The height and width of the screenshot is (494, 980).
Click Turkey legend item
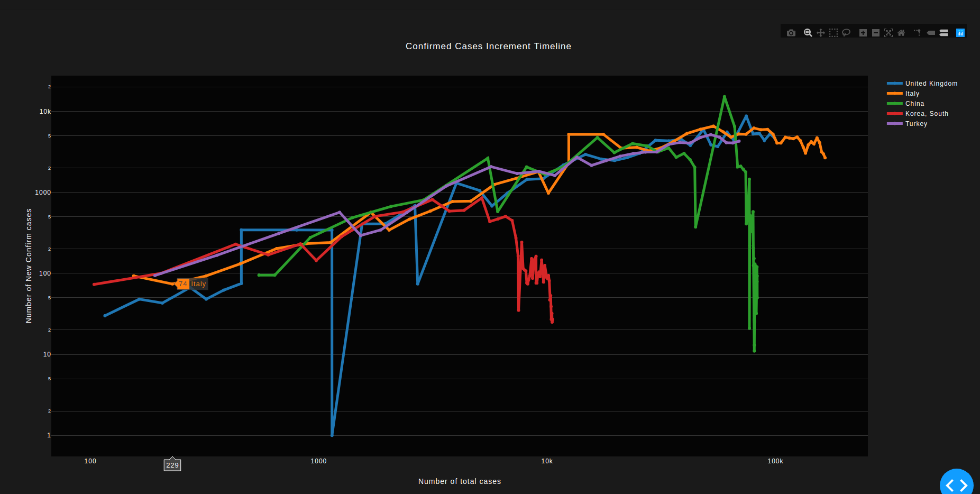(x=916, y=124)
